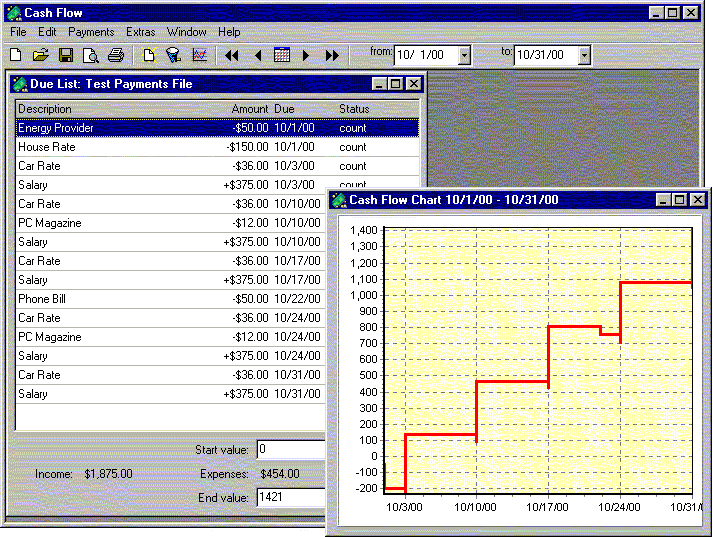Click the 10/17/00 axis label on chart
The height and width of the screenshot is (537, 713).
[x=547, y=507]
